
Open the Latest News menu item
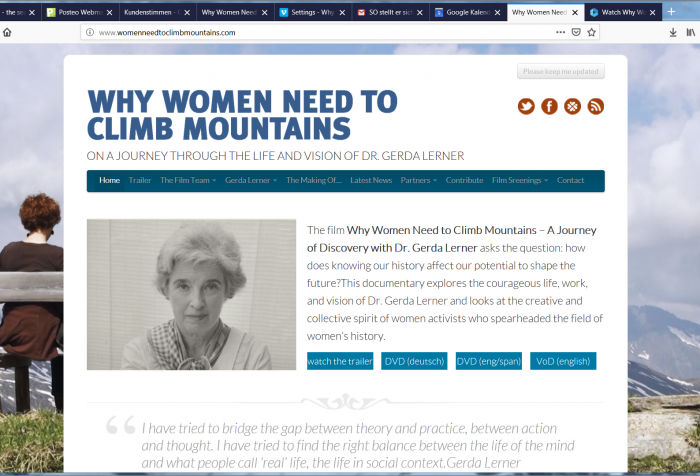pos(371,180)
